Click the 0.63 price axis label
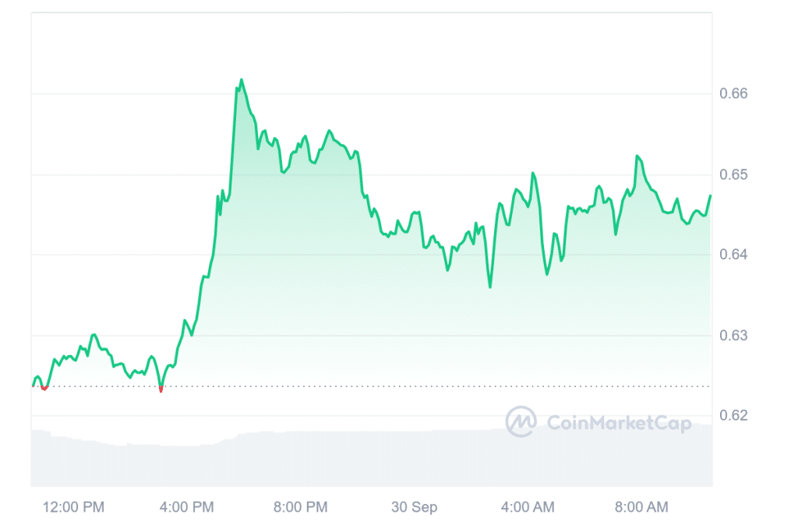 pos(733,336)
